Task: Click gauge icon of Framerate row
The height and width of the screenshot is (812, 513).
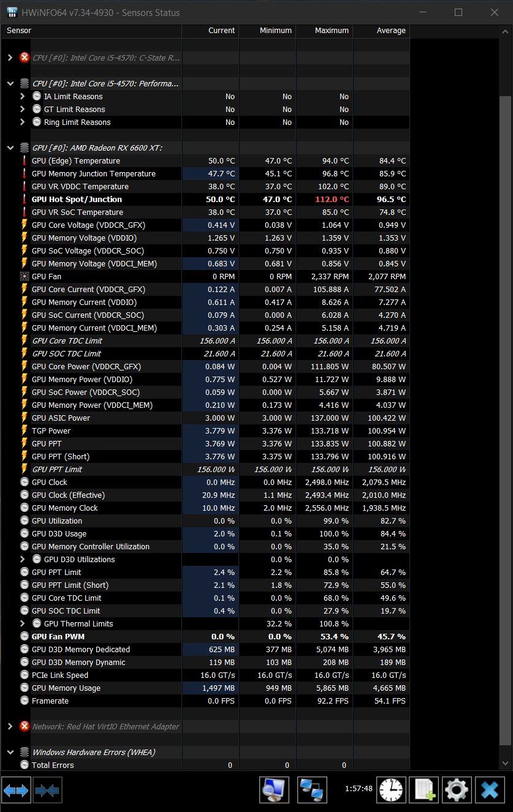Action: pyautogui.click(x=25, y=701)
